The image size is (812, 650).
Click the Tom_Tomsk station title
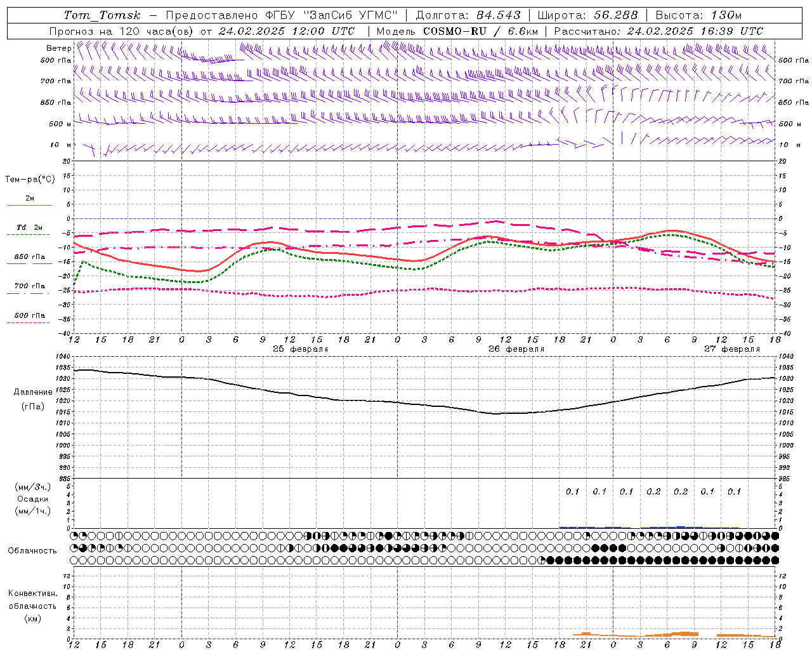(x=102, y=15)
